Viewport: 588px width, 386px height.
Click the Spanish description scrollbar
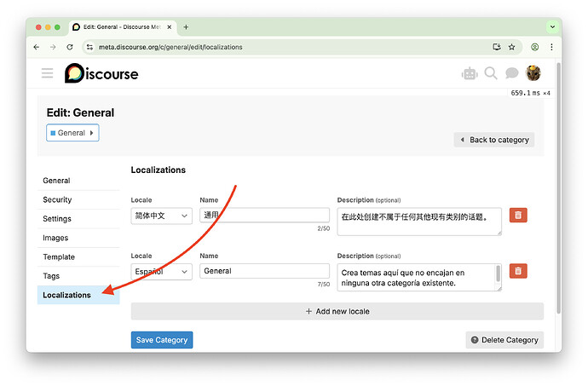coord(498,274)
